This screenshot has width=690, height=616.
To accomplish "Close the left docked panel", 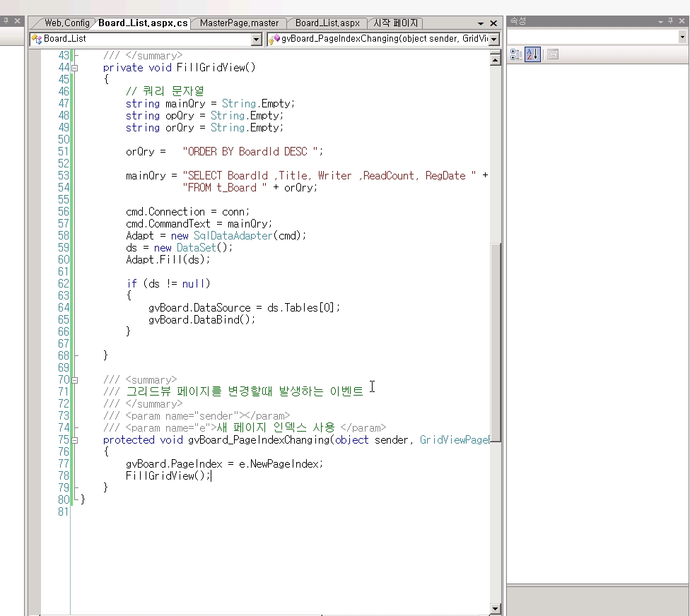I will point(17,20).
